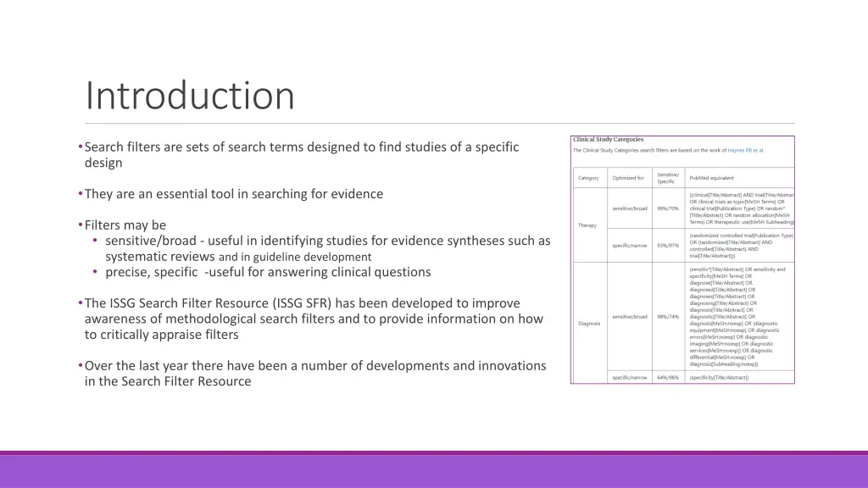The height and width of the screenshot is (488, 868).
Task: Select the 'precise, specific' sub-bullet text
Action: click(x=268, y=272)
